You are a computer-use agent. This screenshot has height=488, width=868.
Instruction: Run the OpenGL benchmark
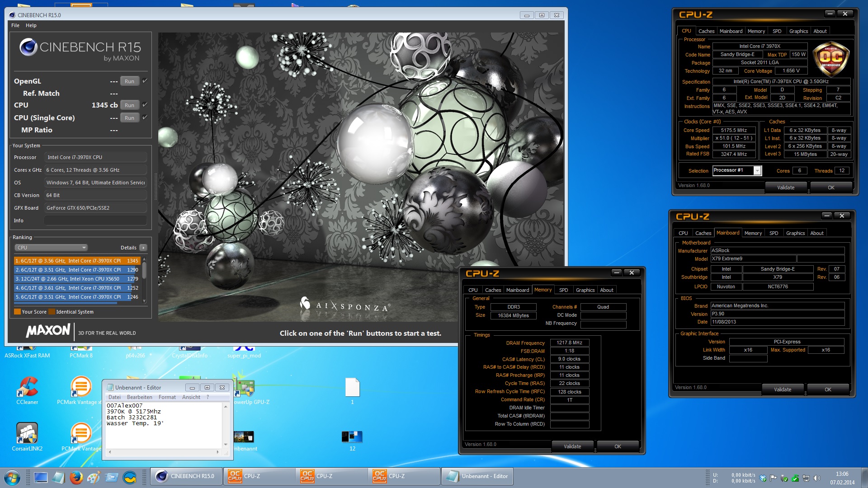click(130, 81)
